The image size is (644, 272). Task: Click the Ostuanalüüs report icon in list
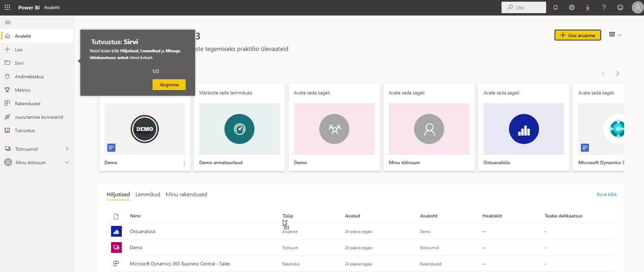tap(116, 231)
